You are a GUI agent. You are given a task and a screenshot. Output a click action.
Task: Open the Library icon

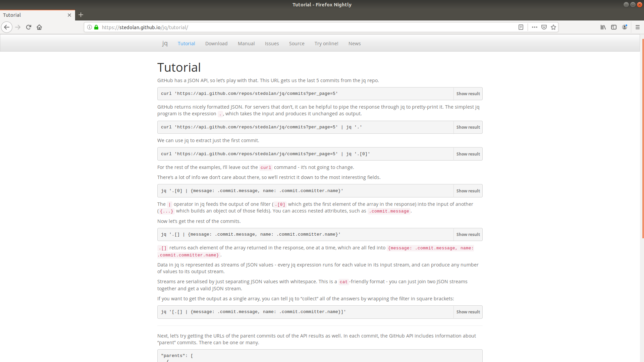603,27
